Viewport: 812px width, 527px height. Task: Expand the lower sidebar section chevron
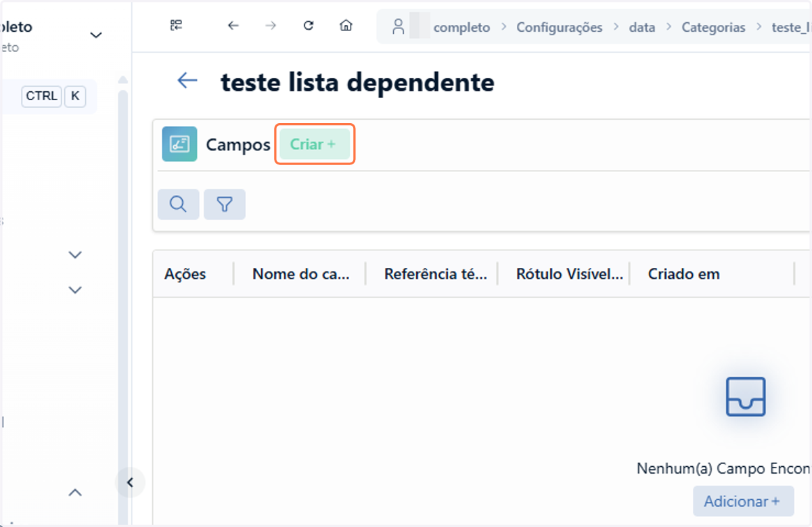(76, 290)
